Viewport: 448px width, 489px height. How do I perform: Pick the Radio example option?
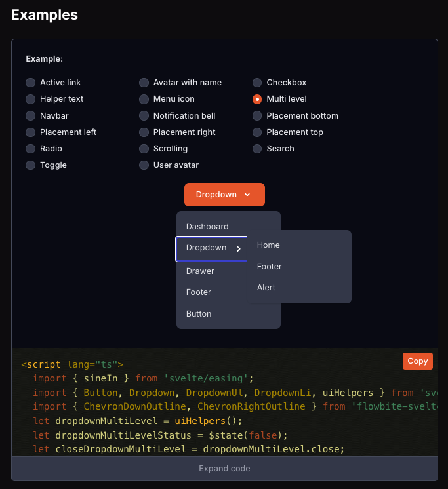point(31,149)
